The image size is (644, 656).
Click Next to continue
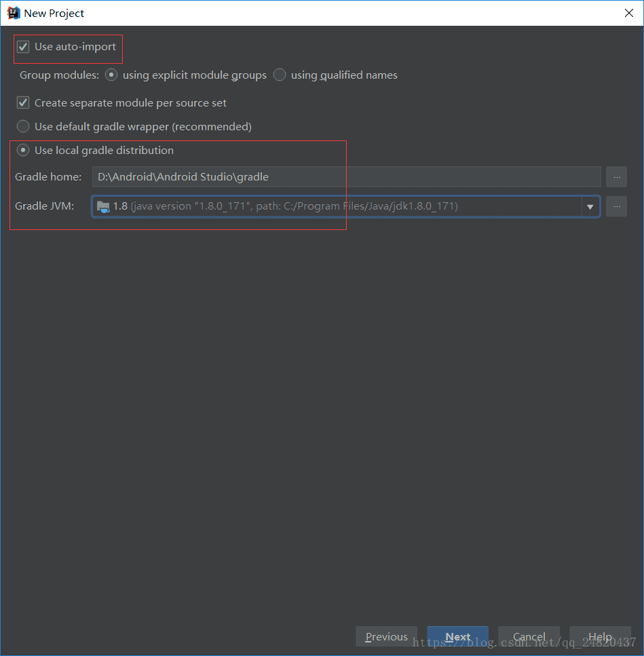(457, 636)
